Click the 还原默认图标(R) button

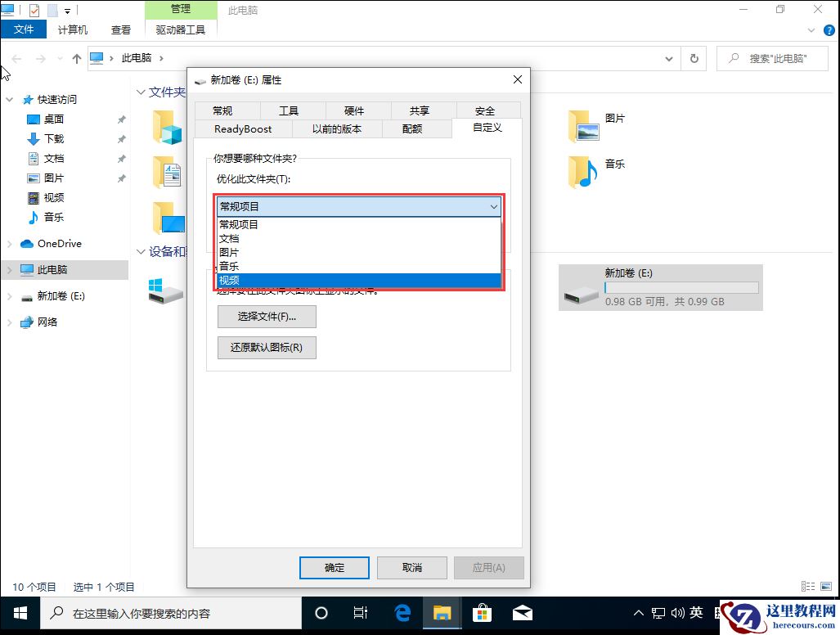pyautogui.click(x=266, y=347)
